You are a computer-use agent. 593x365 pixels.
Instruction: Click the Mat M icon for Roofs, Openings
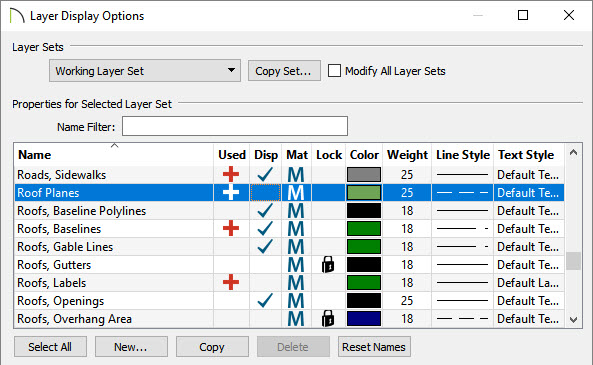point(296,301)
